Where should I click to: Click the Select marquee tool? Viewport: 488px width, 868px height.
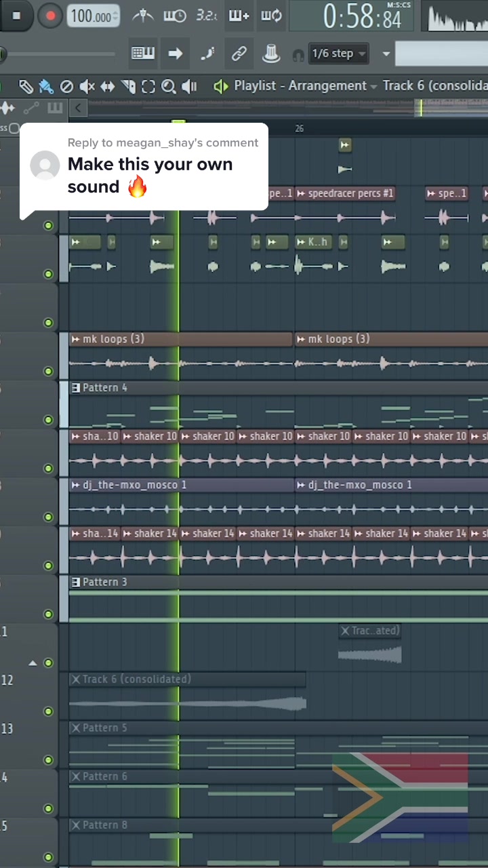(148, 86)
